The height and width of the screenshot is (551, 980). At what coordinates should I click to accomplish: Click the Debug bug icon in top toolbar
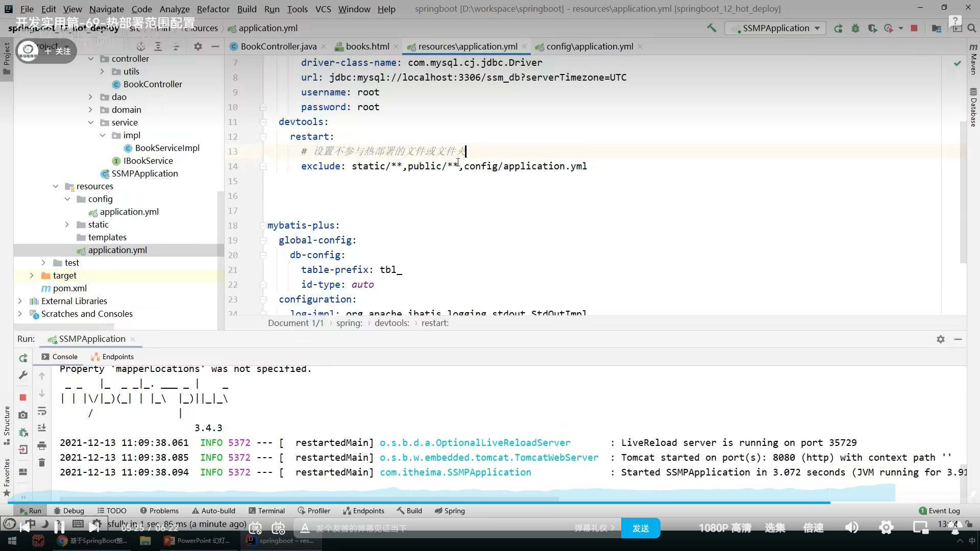[x=855, y=28]
